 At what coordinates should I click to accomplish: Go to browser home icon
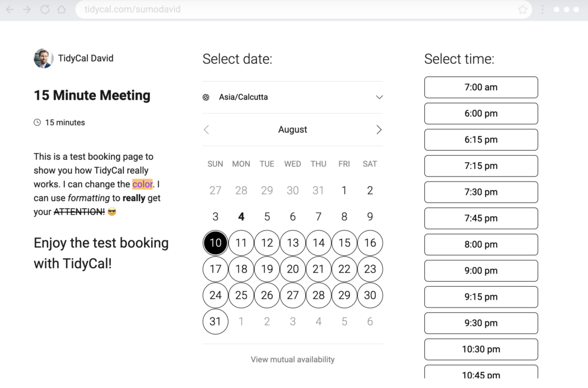(61, 9)
